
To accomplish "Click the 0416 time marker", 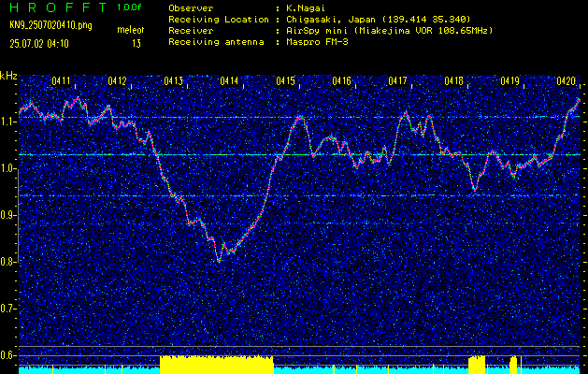I will pos(341,80).
